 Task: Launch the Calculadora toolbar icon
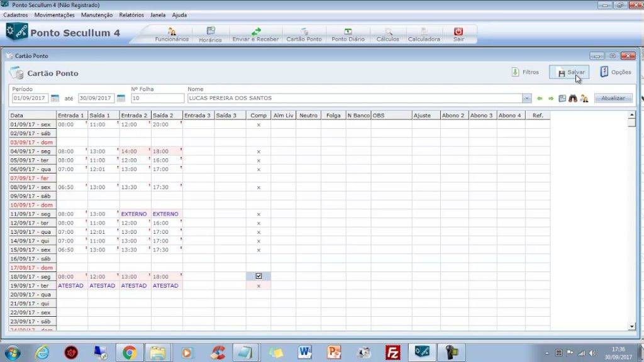click(x=424, y=35)
